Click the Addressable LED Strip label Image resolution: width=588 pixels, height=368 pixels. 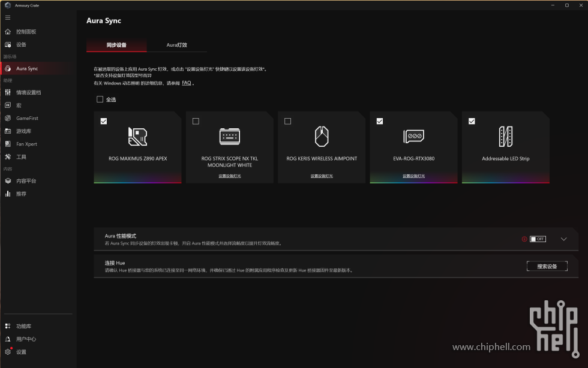point(505,158)
